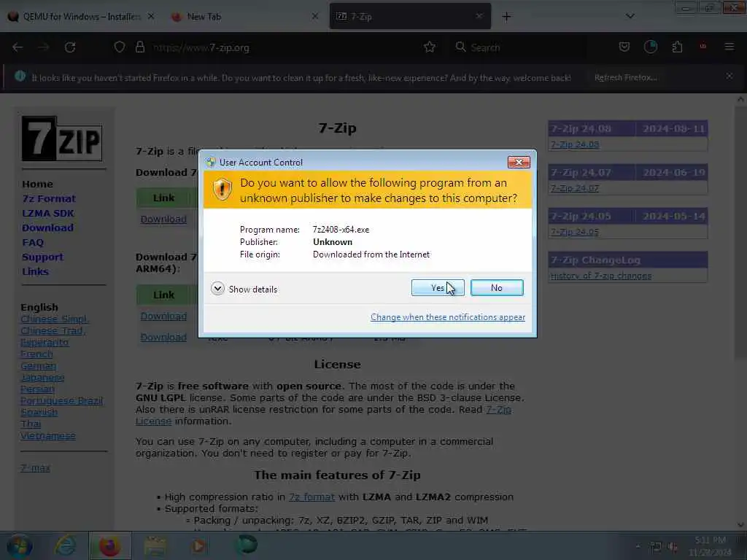The height and width of the screenshot is (560, 747).
Task: Click the volume speaker tray icon
Action: (x=672, y=547)
